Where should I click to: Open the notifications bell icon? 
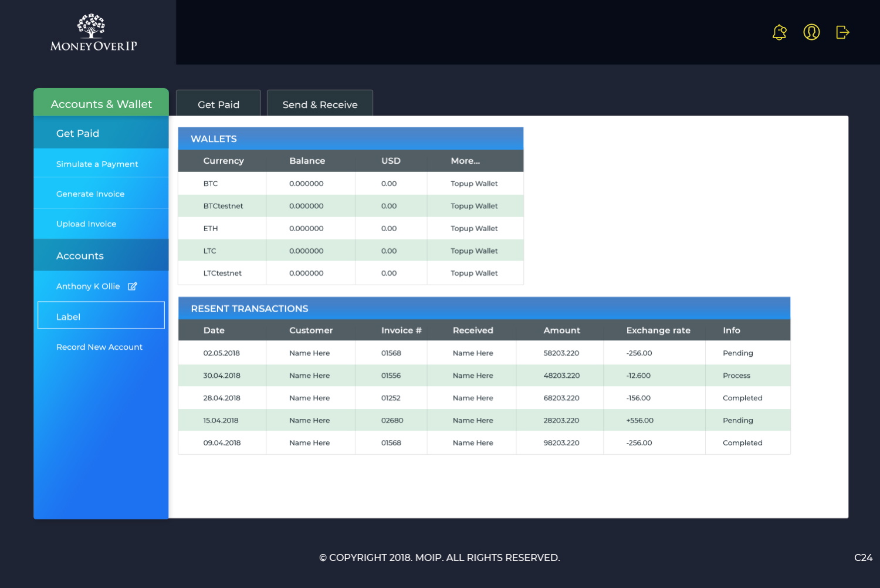point(780,32)
